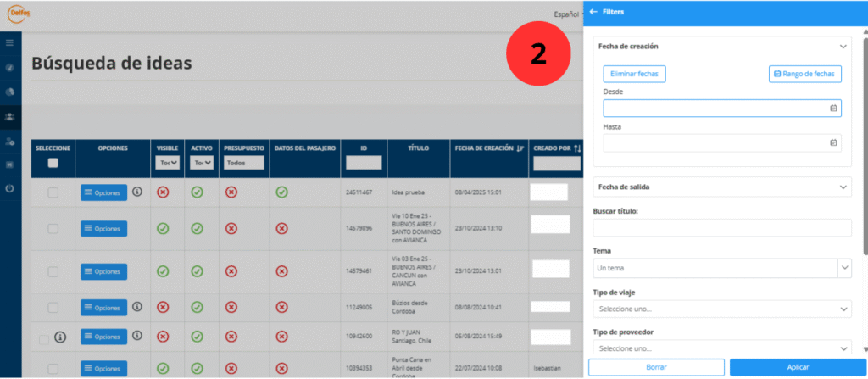Click the Buscar título input field
Viewport: 868px width, 379px height.
pyautogui.click(x=722, y=227)
